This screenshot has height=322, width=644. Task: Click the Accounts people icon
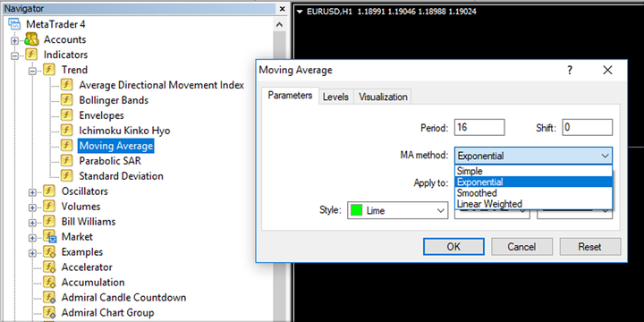(x=31, y=39)
